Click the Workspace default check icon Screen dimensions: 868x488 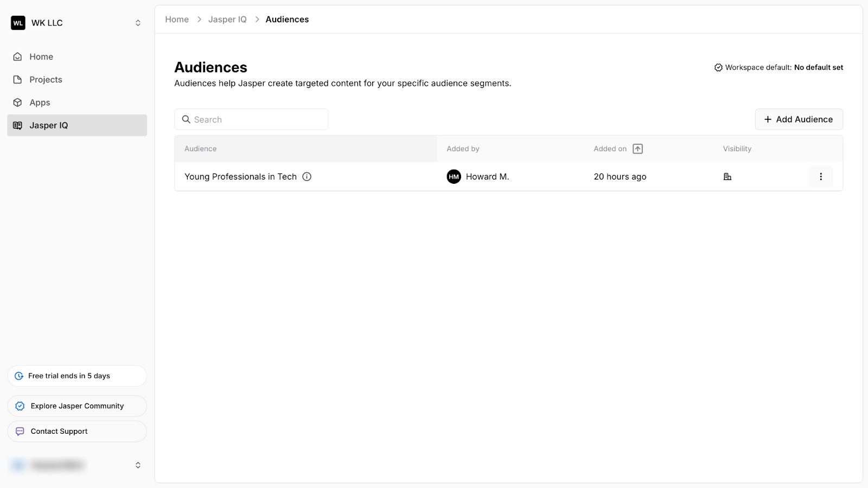pyautogui.click(x=718, y=68)
